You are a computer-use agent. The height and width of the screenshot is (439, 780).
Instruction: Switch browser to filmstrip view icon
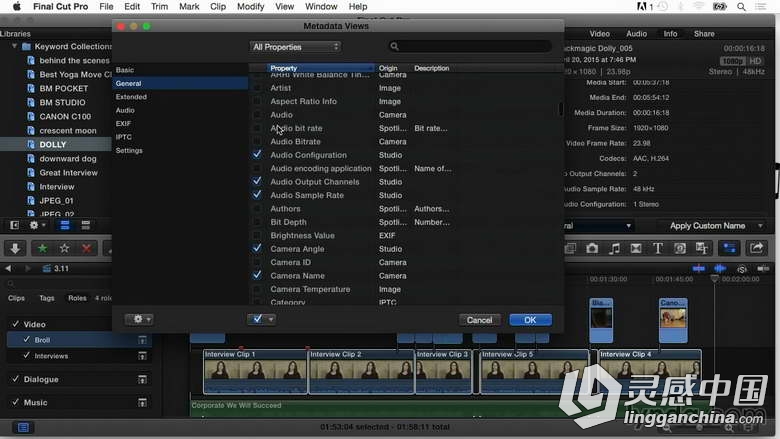[x=65, y=225]
